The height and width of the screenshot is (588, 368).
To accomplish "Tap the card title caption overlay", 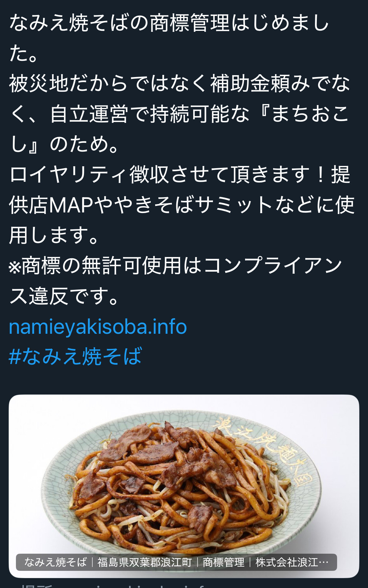I will coord(176,562).
